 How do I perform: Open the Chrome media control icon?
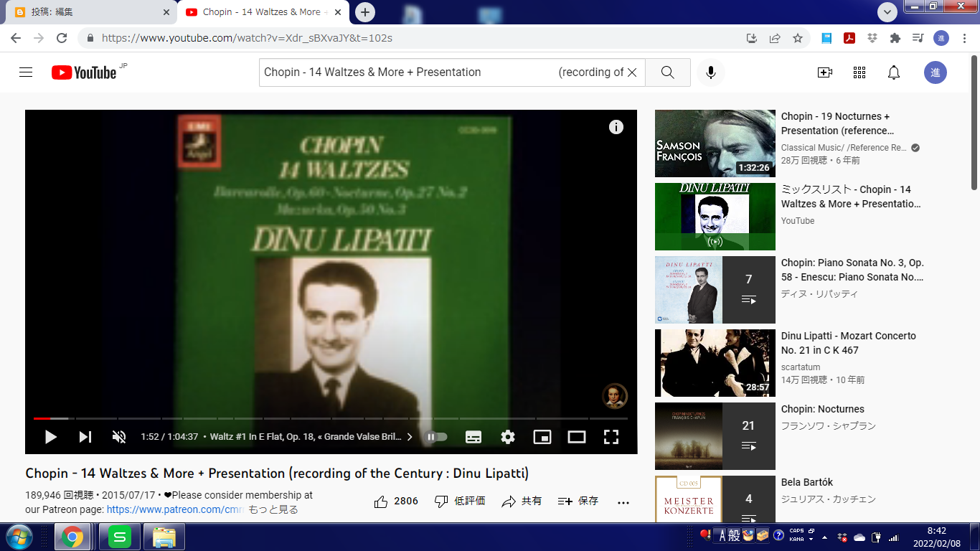918,38
